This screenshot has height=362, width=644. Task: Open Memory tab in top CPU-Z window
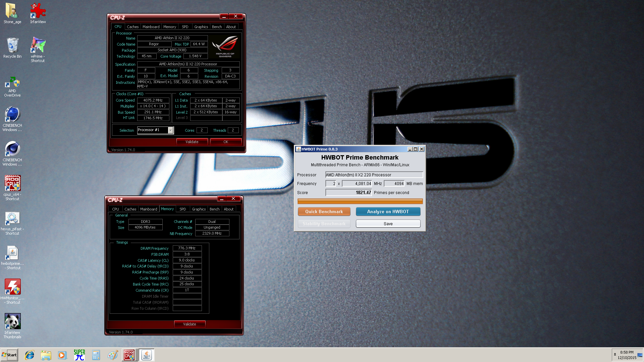[x=170, y=27]
